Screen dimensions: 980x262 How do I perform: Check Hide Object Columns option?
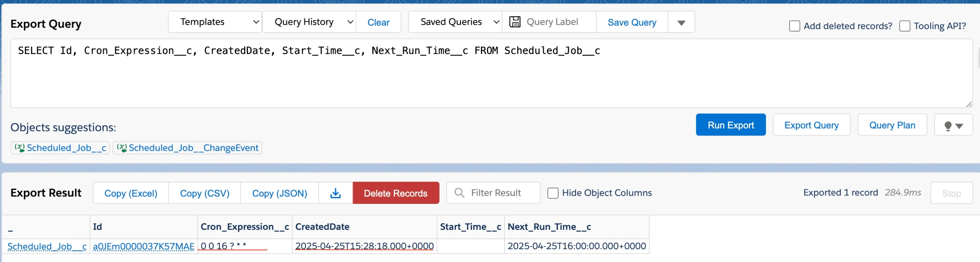click(552, 193)
